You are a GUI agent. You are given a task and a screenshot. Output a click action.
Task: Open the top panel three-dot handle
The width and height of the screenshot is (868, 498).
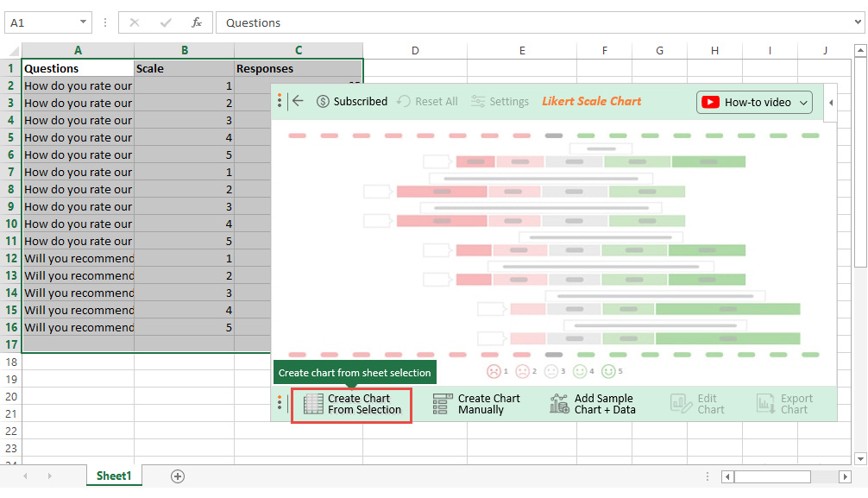(279, 101)
